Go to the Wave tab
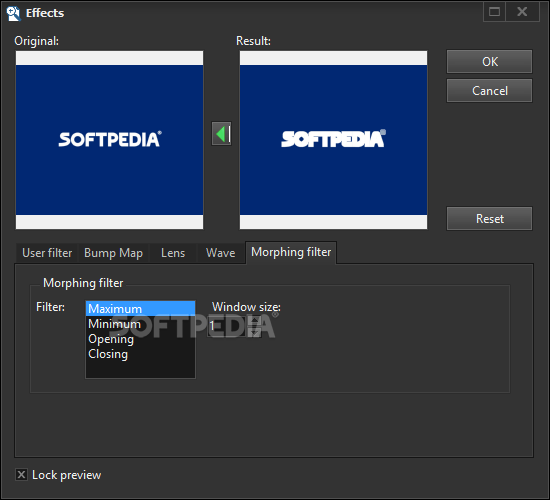 [221, 253]
